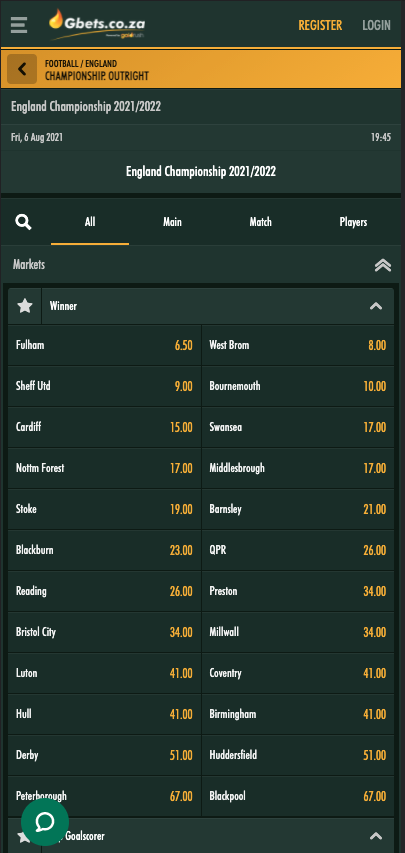Favorite the Winner market star
This screenshot has width=405, height=853.
coord(24,306)
